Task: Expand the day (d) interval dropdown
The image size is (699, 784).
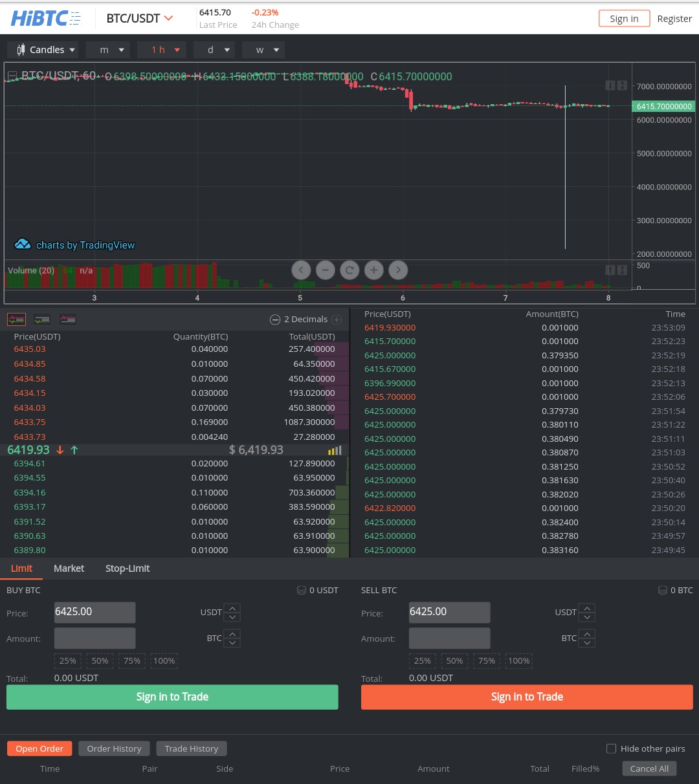Action: tap(215, 50)
